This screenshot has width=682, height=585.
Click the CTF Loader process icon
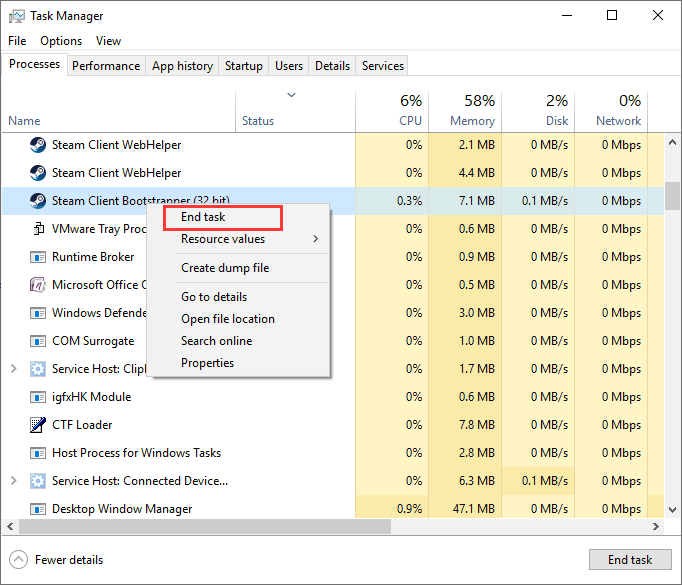coord(38,425)
